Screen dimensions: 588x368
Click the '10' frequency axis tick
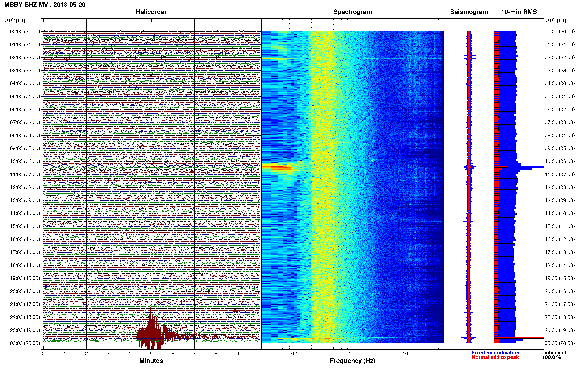pyautogui.click(x=405, y=354)
